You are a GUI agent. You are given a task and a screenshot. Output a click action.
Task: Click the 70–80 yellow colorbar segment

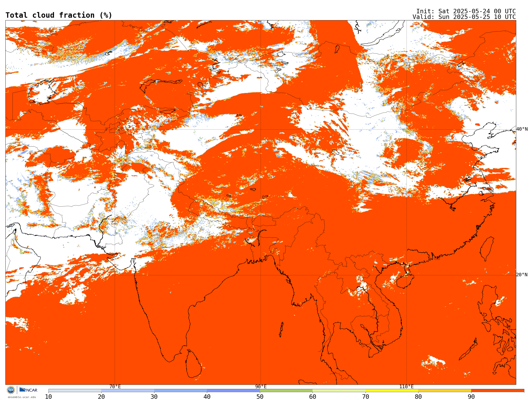point(392,391)
